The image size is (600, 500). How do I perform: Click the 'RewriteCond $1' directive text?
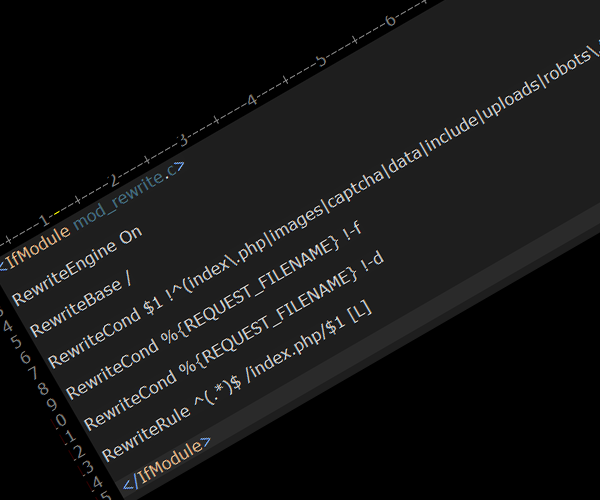click(105, 334)
